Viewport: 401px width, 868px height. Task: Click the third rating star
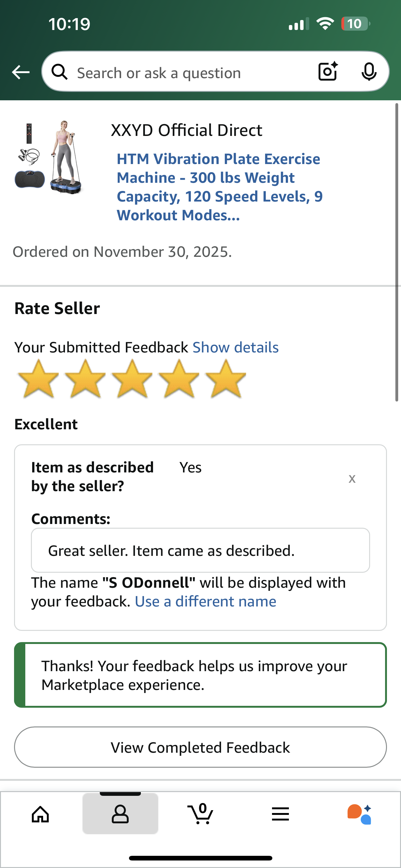coord(132,379)
